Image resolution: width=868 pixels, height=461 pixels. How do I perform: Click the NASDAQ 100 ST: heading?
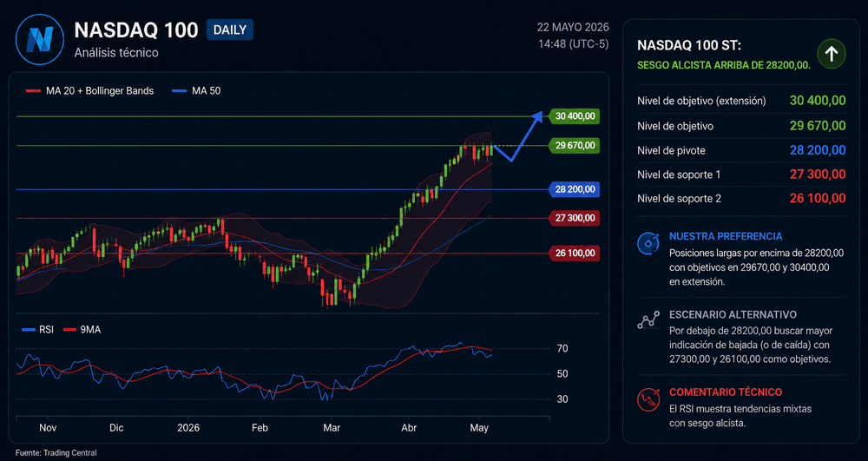[689, 45]
